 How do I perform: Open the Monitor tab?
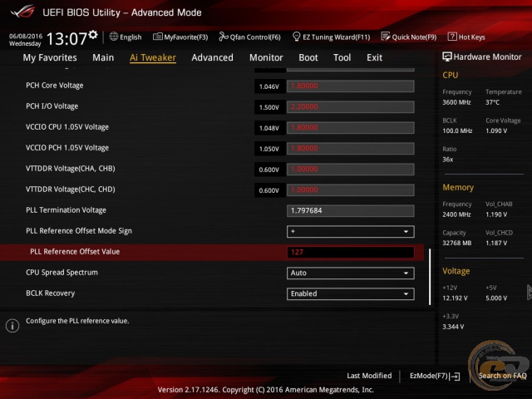[x=266, y=57]
